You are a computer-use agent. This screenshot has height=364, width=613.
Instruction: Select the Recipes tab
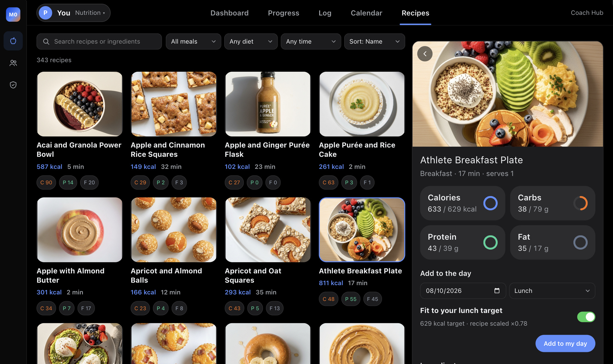[x=415, y=13]
